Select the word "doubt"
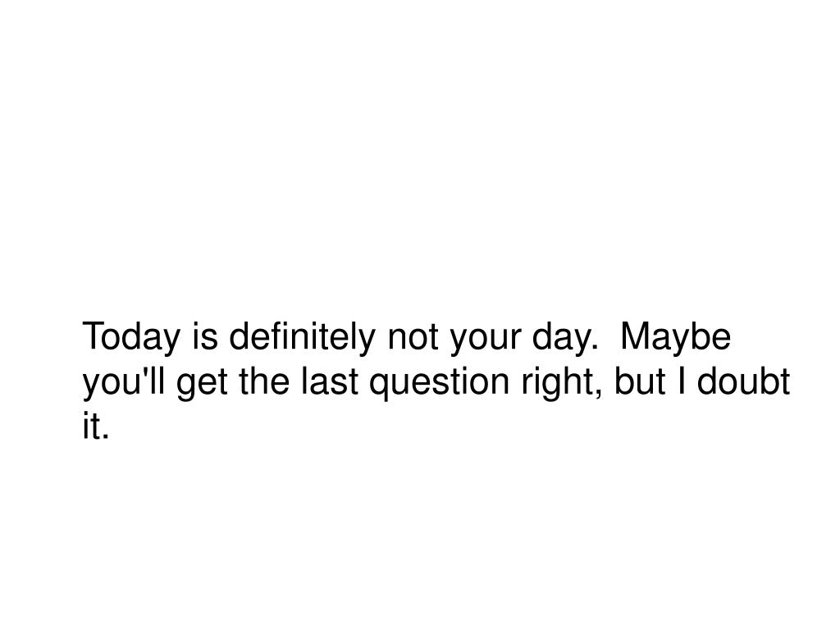The width and height of the screenshot is (840, 630). click(743, 381)
